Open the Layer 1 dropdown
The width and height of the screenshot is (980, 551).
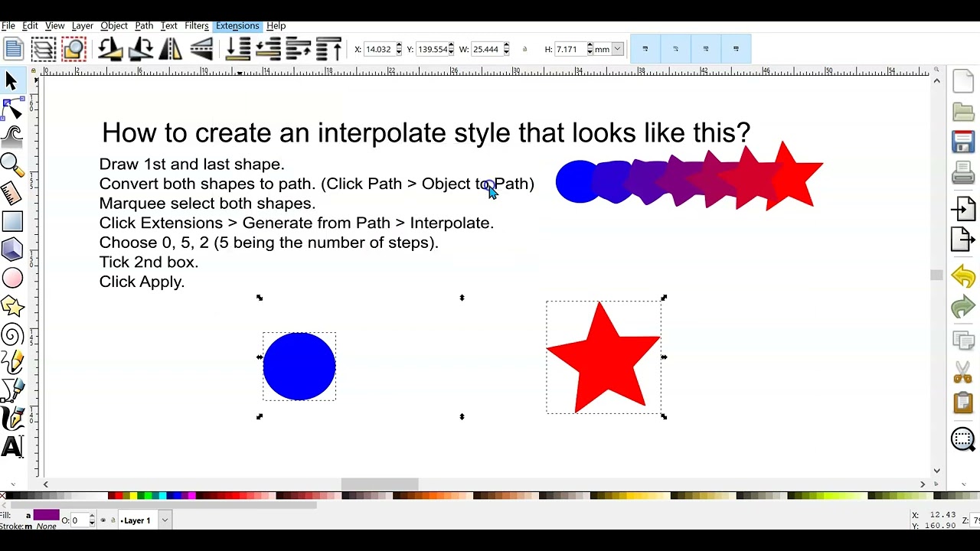[165, 520]
